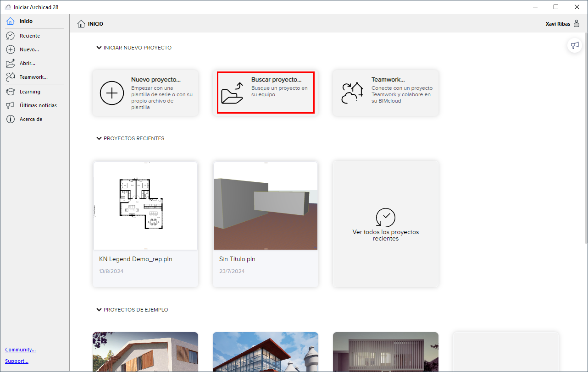Click the vertical scrollbar thumb
The image size is (588, 372).
pos(585,137)
